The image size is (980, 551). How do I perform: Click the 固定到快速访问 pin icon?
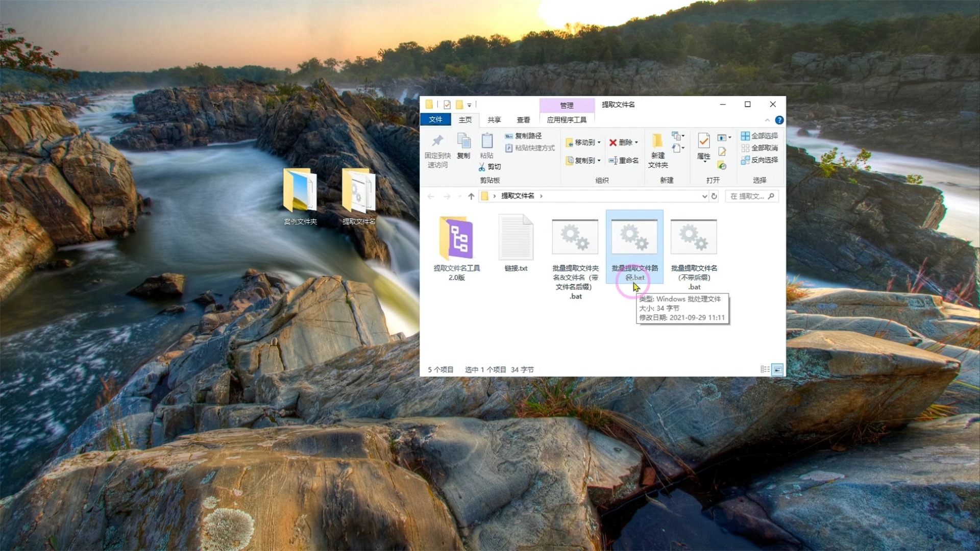coord(437,141)
